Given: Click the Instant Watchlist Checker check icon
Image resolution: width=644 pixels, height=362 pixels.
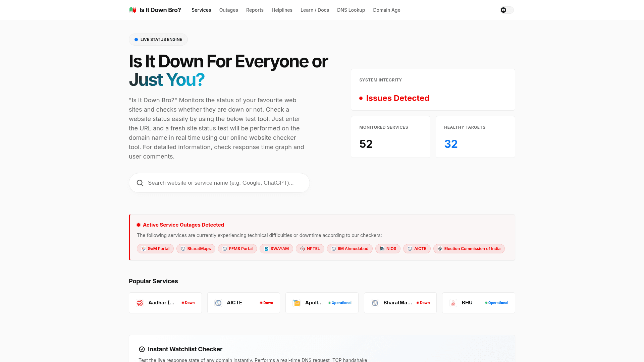Looking at the screenshot, I should pyautogui.click(x=142, y=349).
